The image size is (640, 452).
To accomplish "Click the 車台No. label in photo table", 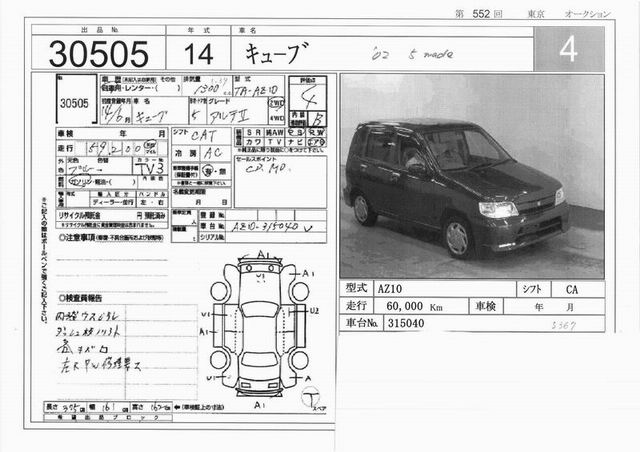I will (x=361, y=323).
